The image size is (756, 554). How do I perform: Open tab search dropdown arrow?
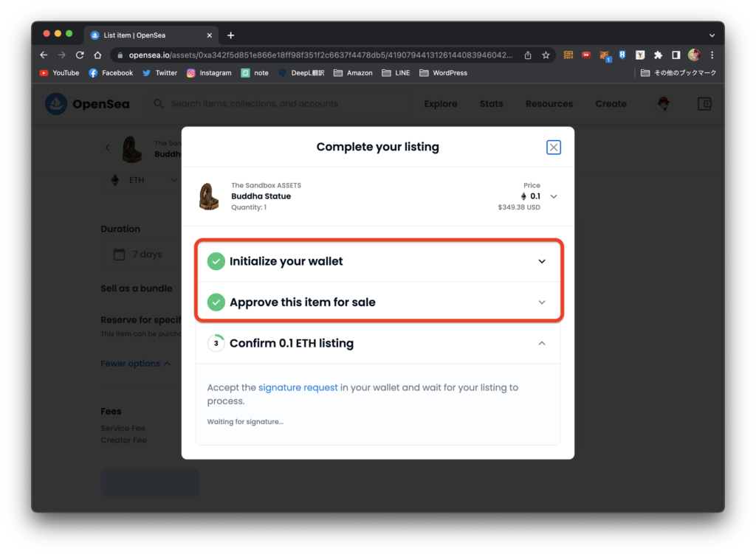point(712,35)
